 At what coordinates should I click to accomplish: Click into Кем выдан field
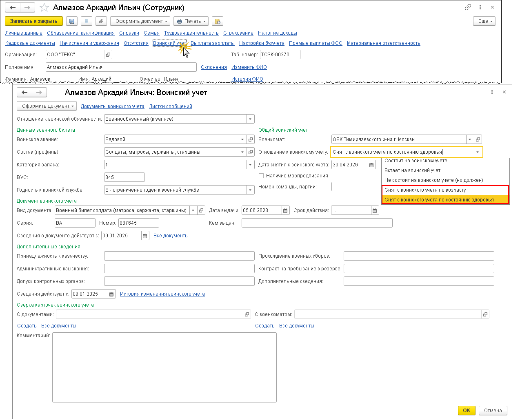(x=317, y=223)
